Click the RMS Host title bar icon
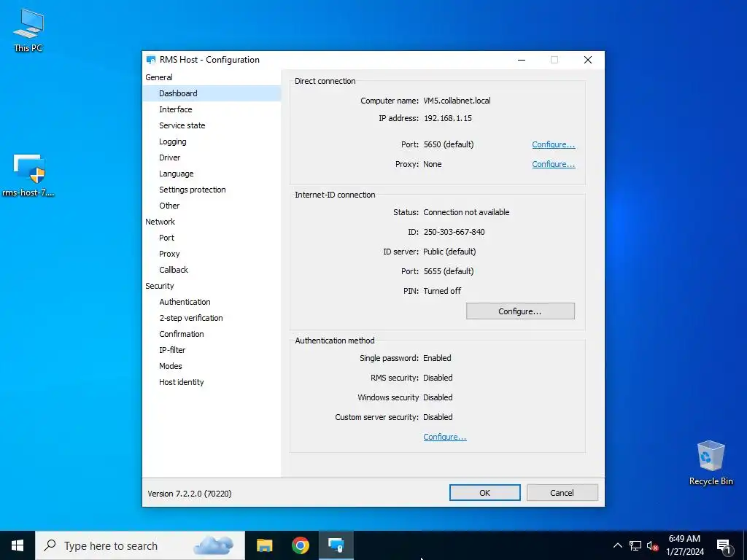Image resolution: width=747 pixels, height=560 pixels. click(151, 60)
